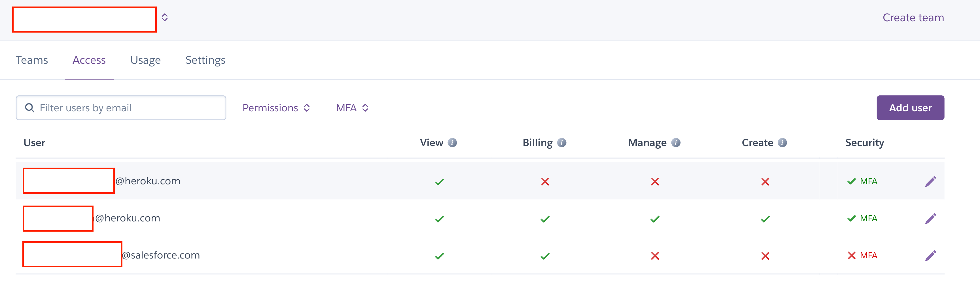Image resolution: width=980 pixels, height=299 pixels.
Task: Click the info icon beside Billing
Action: tap(561, 143)
